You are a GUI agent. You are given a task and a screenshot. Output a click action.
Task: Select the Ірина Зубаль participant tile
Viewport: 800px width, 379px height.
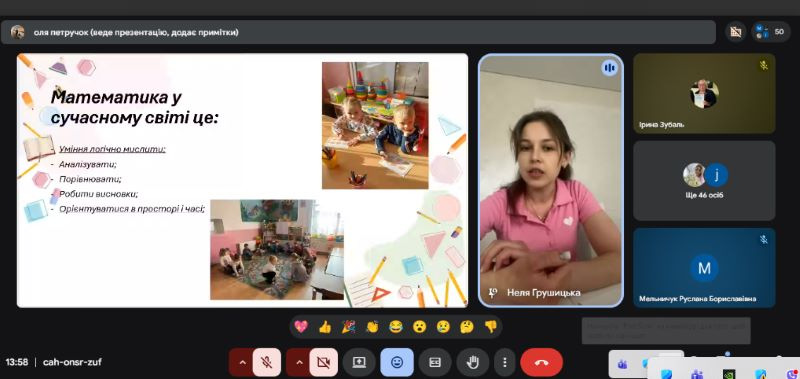[x=704, y=93]
